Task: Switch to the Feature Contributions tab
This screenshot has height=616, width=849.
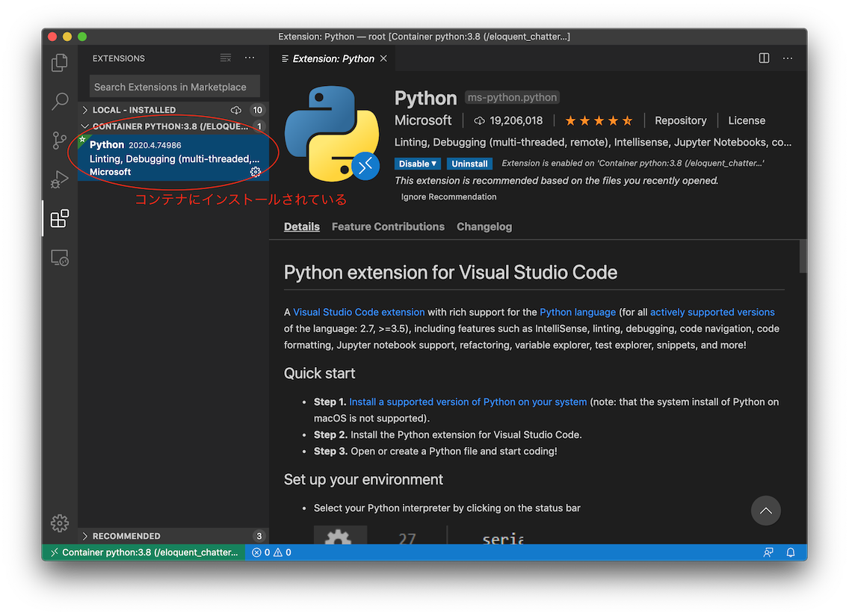Action: [x=388, y=226]
